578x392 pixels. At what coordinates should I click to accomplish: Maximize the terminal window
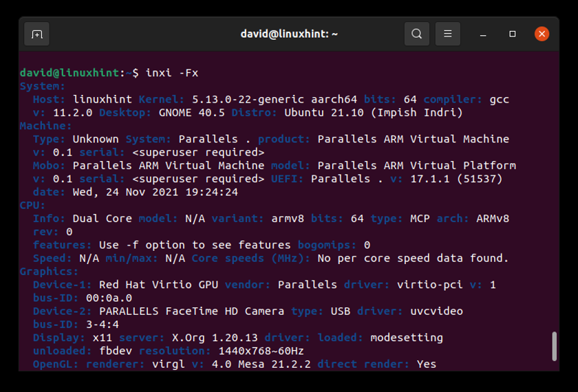click(512, 34)
